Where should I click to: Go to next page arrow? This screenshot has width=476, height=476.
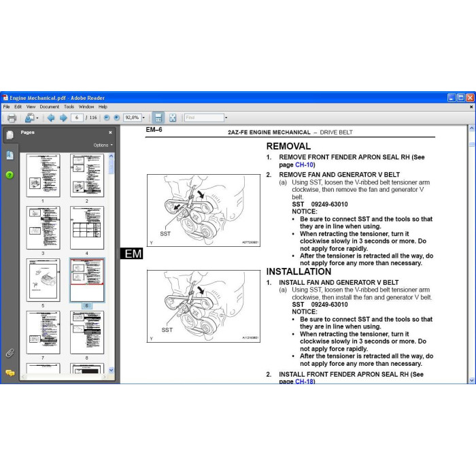(63, 118)
